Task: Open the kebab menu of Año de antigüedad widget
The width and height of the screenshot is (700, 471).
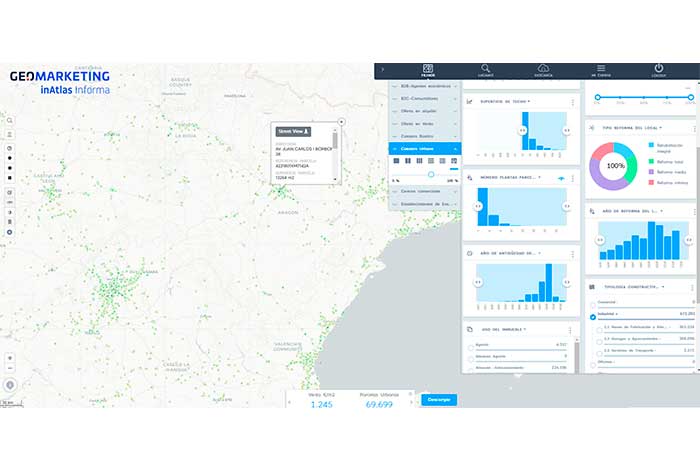Action: point(572,254)
